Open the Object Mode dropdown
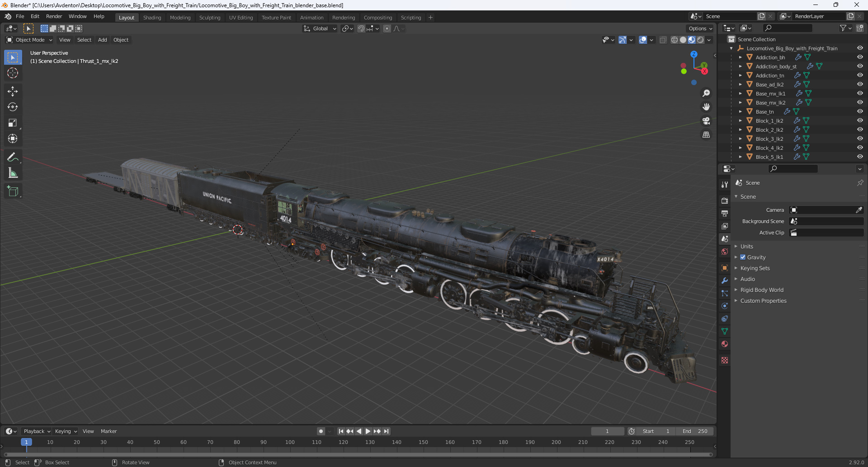The width and height of the screenshot is (868, 467). click(x=30, y=40)
